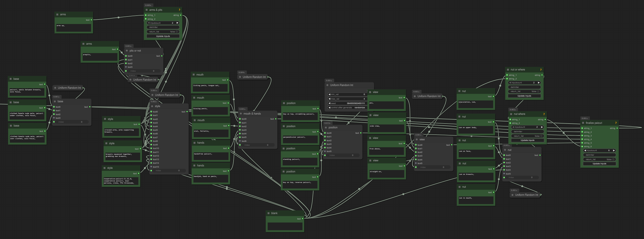Select Uniform Random Int node below nut switch
644x239 pixels.
526,195
